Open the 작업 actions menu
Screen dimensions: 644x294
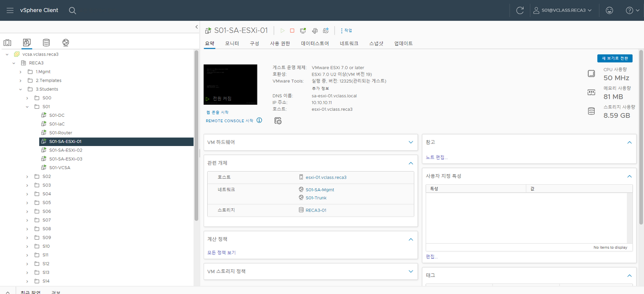(347, 31)
